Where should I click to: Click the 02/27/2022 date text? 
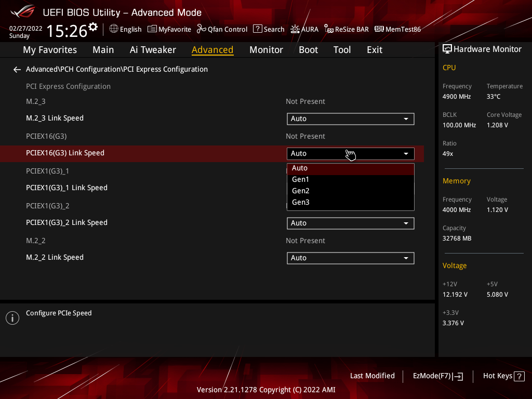point(26,29)
